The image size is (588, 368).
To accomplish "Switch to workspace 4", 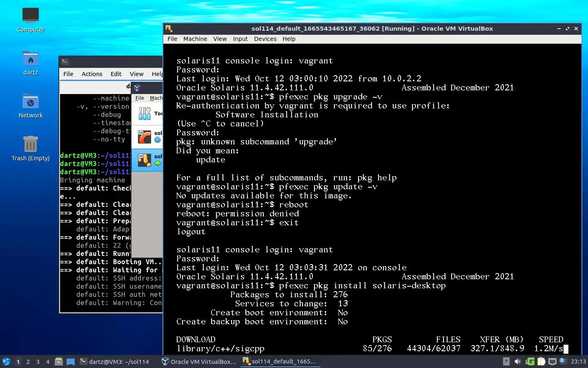I will coord(48,361).
